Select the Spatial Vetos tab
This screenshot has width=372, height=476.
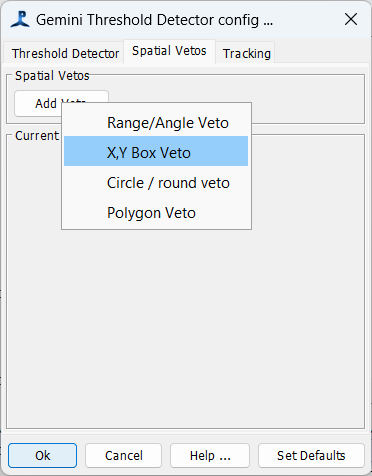tap(169, 51)
